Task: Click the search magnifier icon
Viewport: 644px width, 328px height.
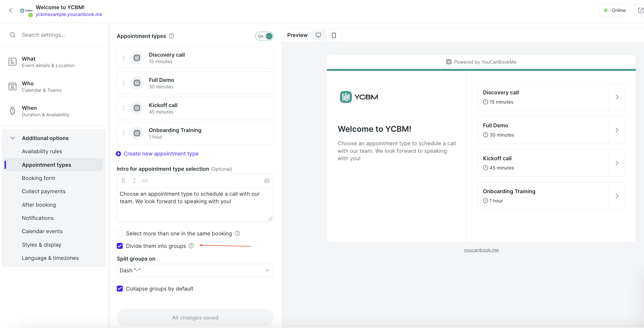Action: coord(12,35)
